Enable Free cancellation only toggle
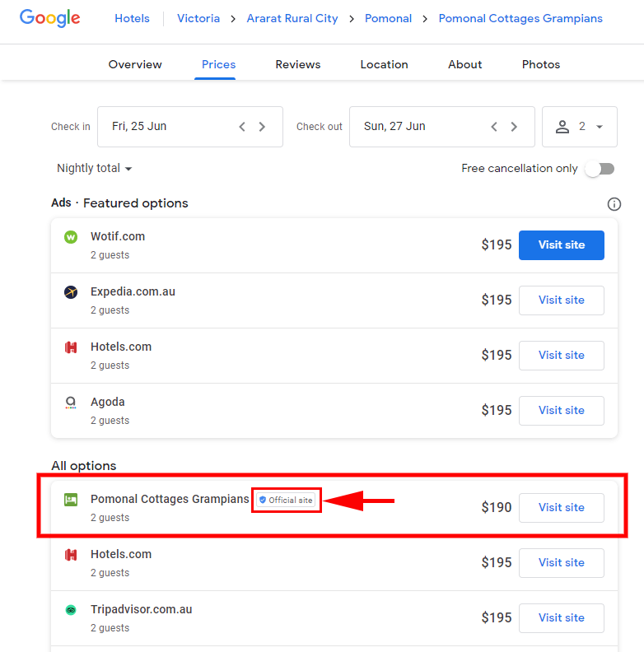The width and height of the screenshot is (644, 652). pyautogui.click(x=600, y=169)
